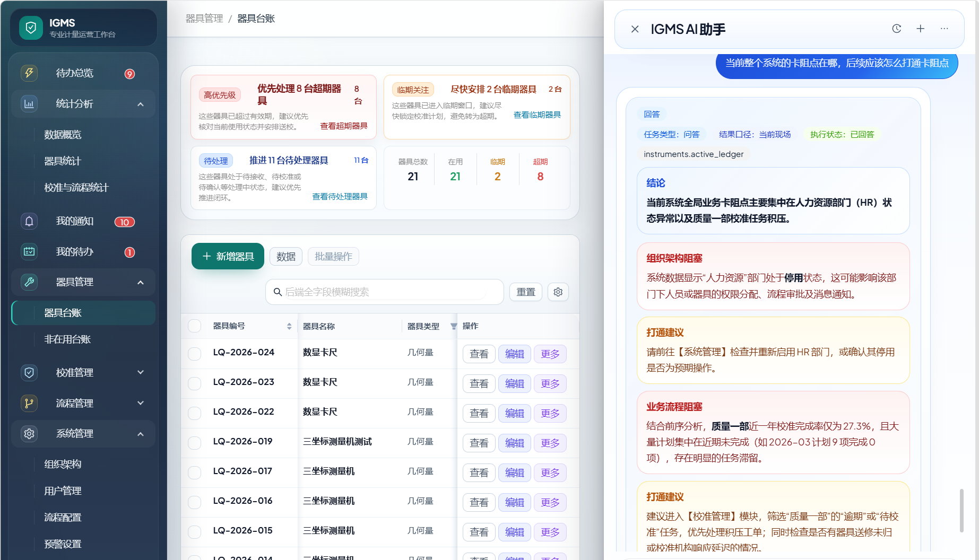Click the branch icon beside 流程管理

pos(29,404)
